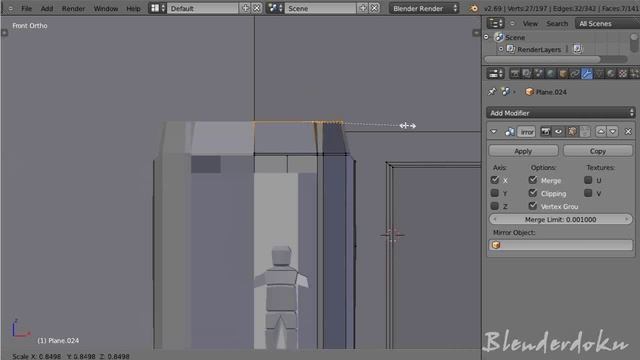Switch to Render properties tab
Viewport: 640px width, 360px height.
pyautogui.click(x=515, y=73)
